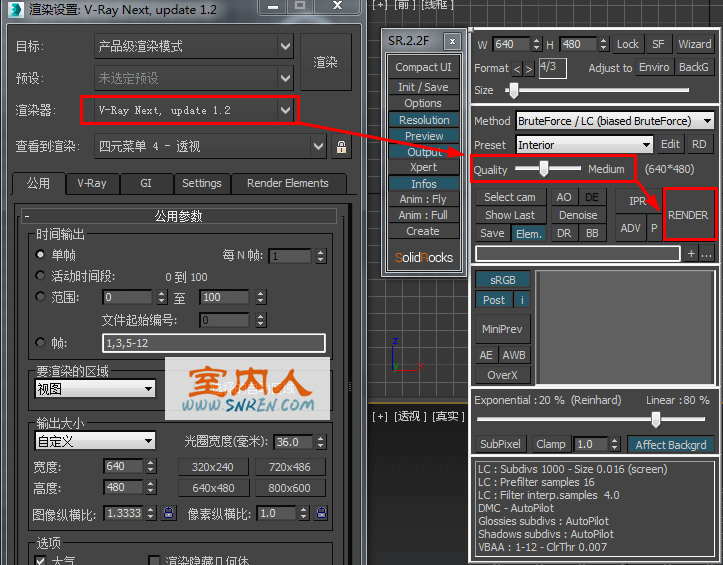Click the next format arrow in SolidRocks
Screen dimensions: 723x565
(x=528, y=69)
